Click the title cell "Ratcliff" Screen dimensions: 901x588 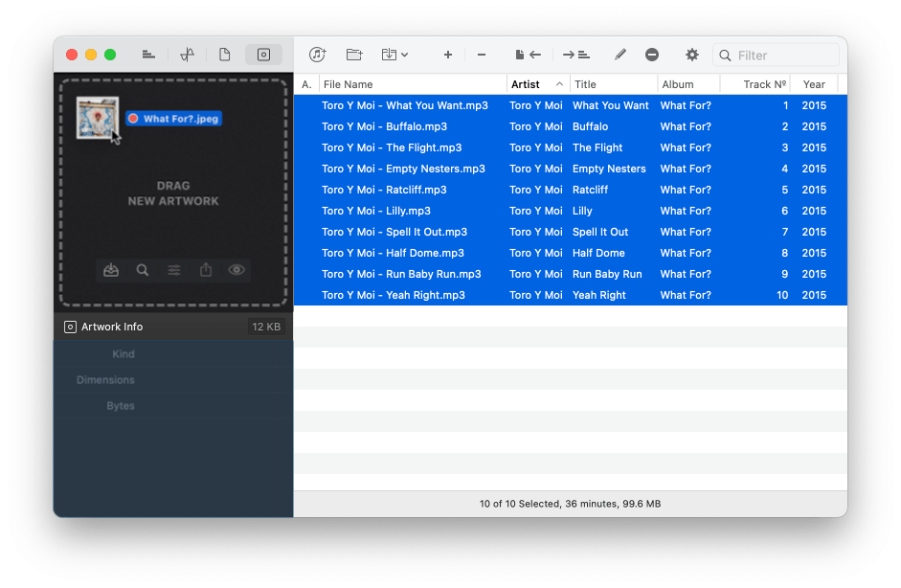pyautogui.click(x=590, y=190)
